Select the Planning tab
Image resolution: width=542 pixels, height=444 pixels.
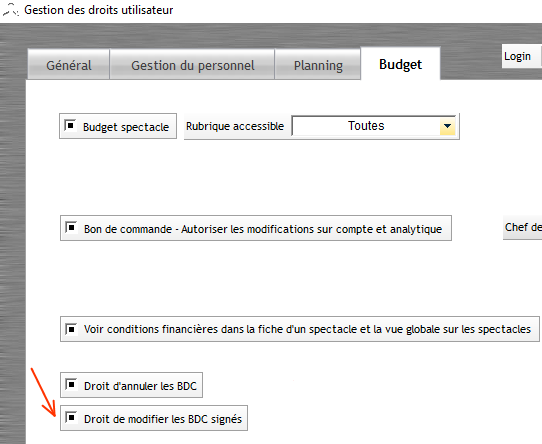click(318, 65)
